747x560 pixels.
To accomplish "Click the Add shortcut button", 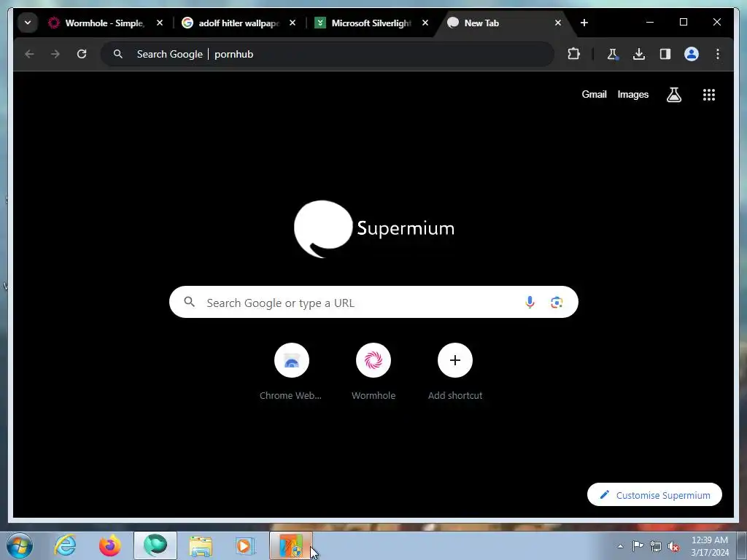I will click(455, 372).
